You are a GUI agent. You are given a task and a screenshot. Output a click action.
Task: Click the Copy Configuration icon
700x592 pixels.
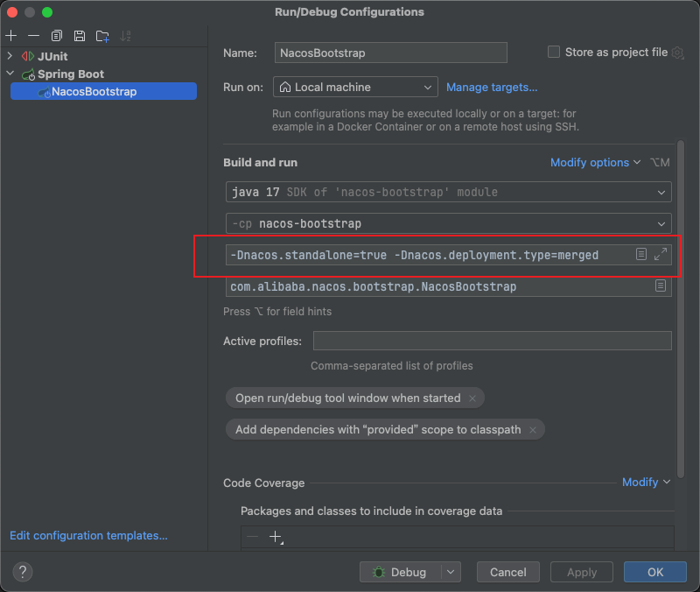point(57,36)
